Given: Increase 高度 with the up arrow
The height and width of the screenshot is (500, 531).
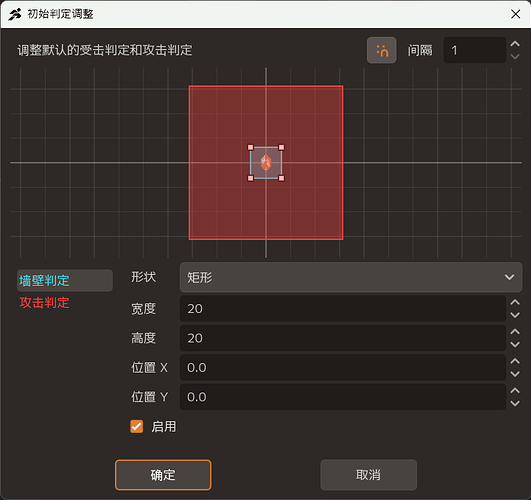Looking at the screenshot, I should pos(515,332).
